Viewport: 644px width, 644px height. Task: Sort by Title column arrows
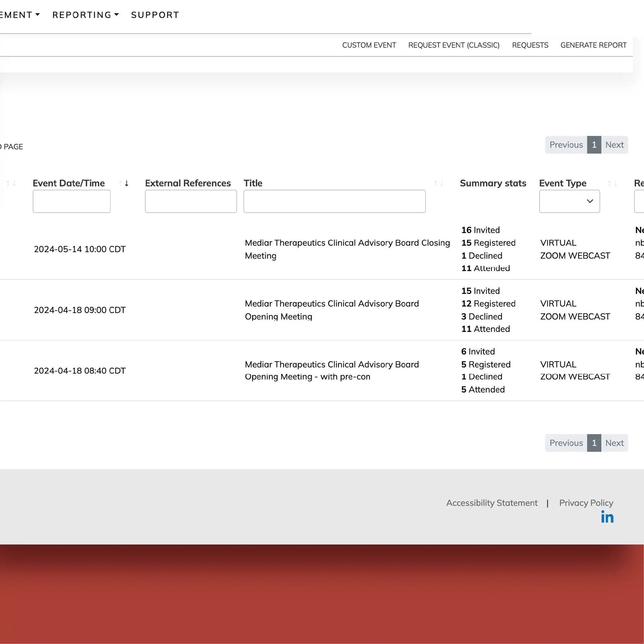438,183
